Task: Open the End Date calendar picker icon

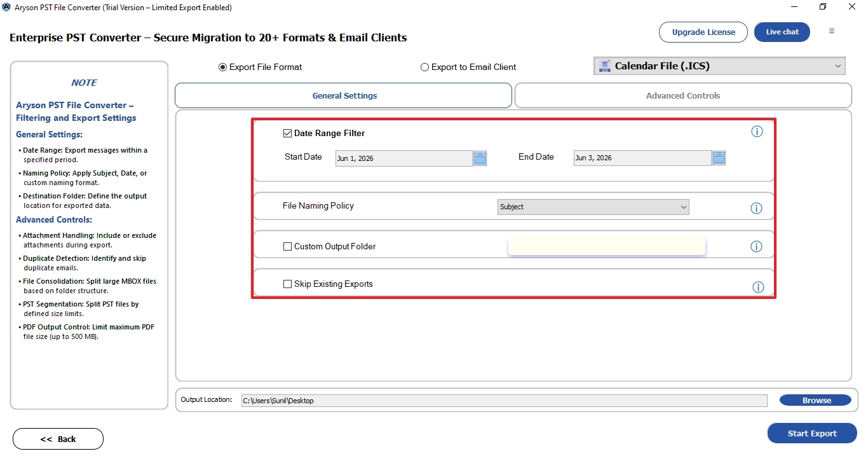Action: point(719,158)
